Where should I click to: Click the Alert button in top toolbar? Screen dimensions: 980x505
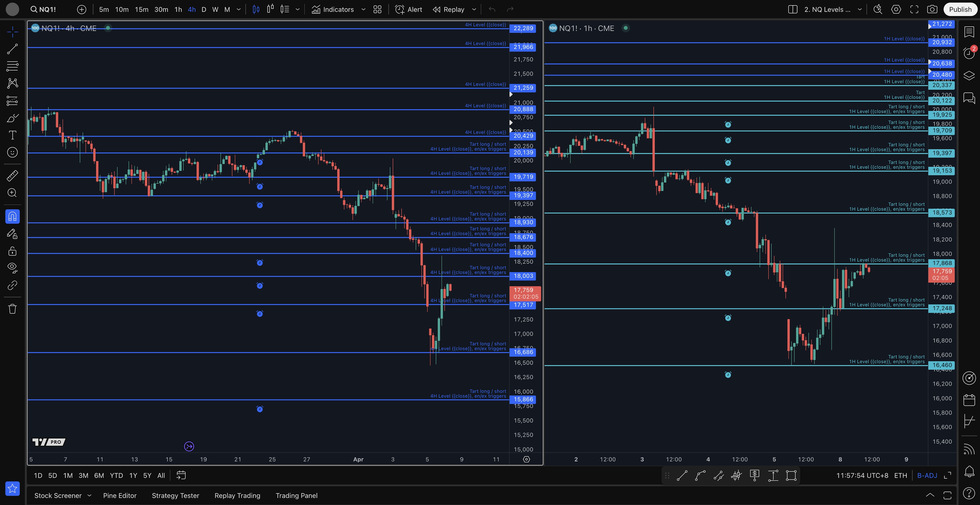tap(409, 9)
